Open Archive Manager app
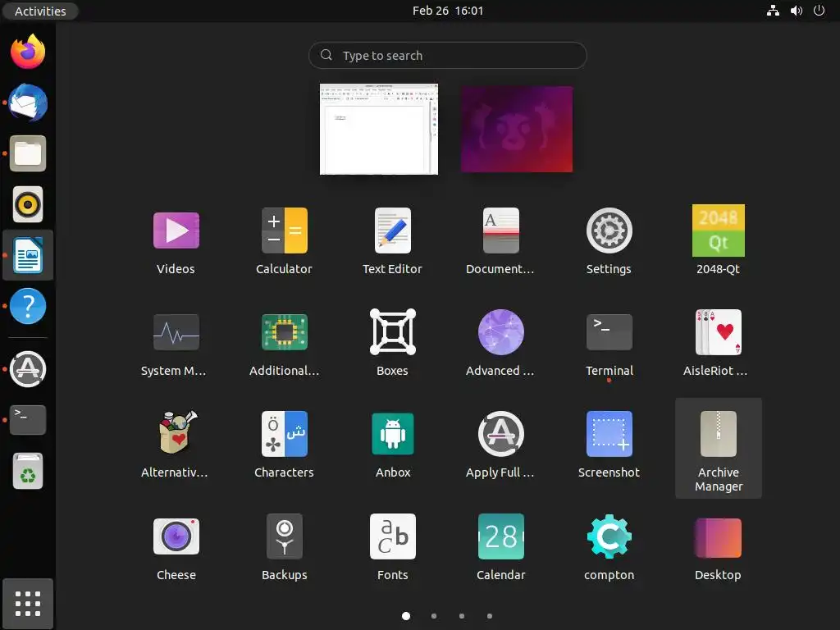Image resolution: width=840 pixels, height=630 pixels. coord(718,448)
